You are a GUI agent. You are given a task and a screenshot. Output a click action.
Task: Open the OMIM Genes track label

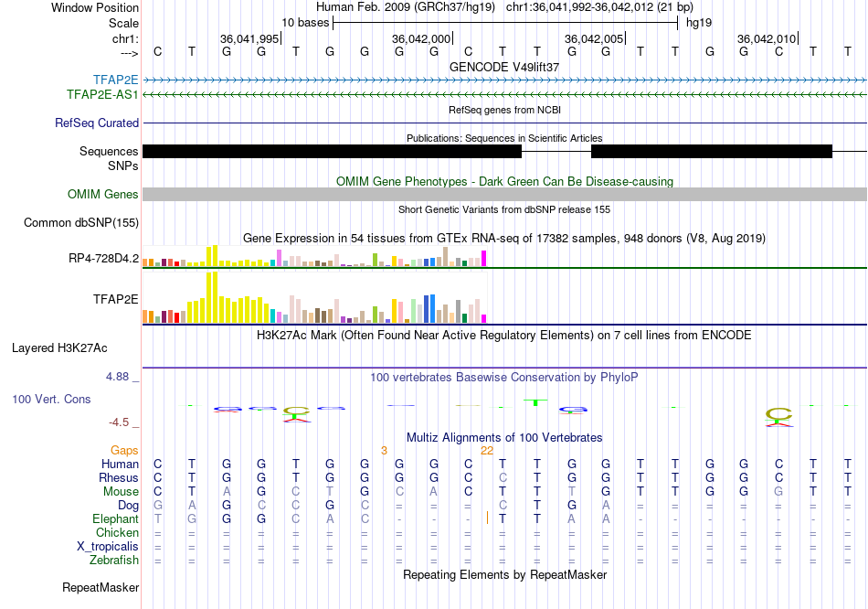click(103, 194)
